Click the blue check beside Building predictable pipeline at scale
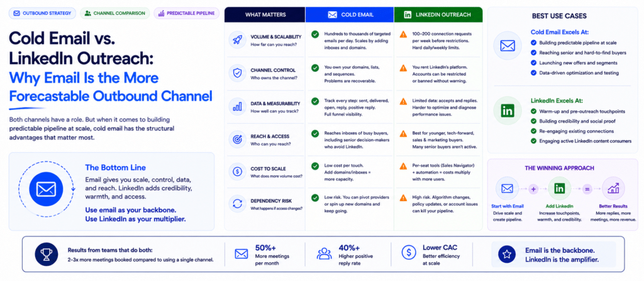644x281 pixels. pyautogui.click(x=533, y=42)
